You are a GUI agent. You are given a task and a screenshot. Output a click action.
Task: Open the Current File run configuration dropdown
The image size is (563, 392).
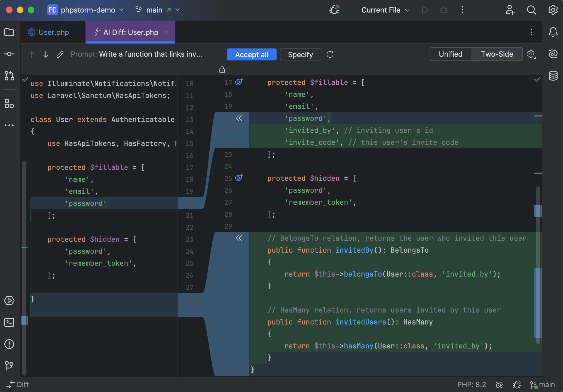coord(385,10)
